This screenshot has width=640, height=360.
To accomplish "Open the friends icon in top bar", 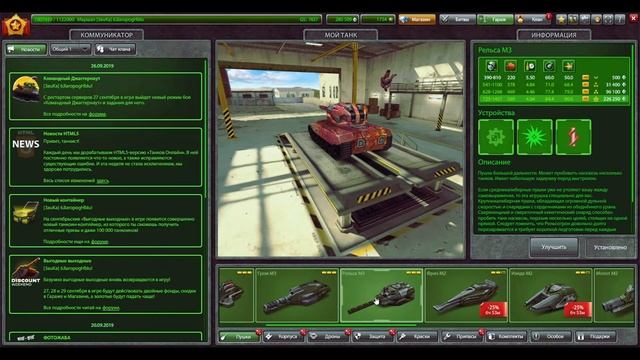I will point(573,19).
